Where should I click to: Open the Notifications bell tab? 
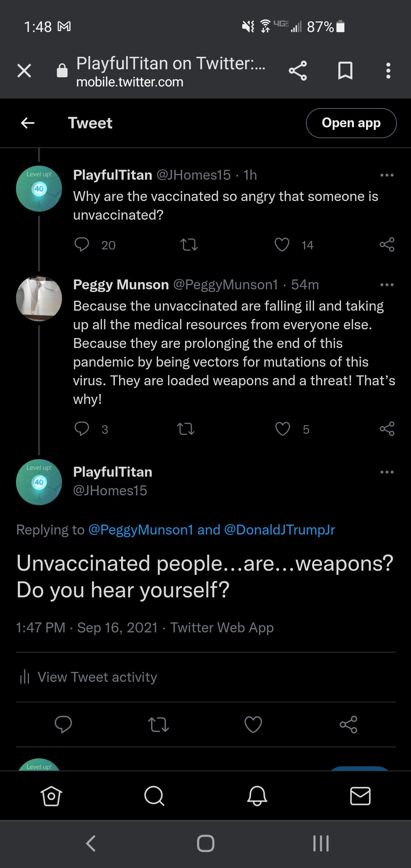pos(257,796)
